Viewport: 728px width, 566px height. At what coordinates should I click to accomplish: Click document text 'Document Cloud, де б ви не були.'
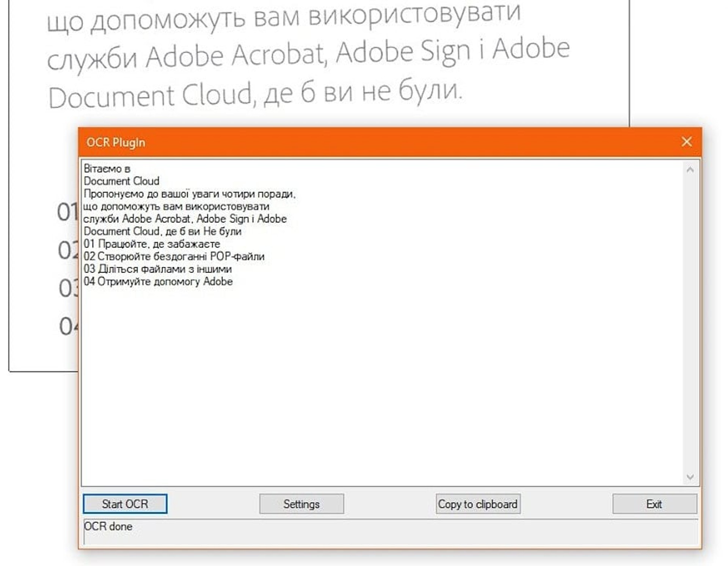(256, 94)
